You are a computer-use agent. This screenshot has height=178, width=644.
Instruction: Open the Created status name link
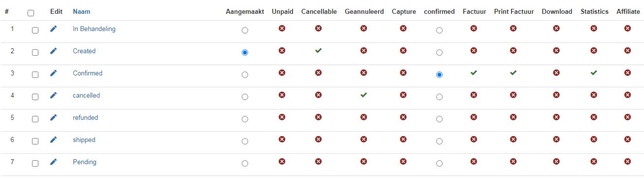(x=84, y=51)
